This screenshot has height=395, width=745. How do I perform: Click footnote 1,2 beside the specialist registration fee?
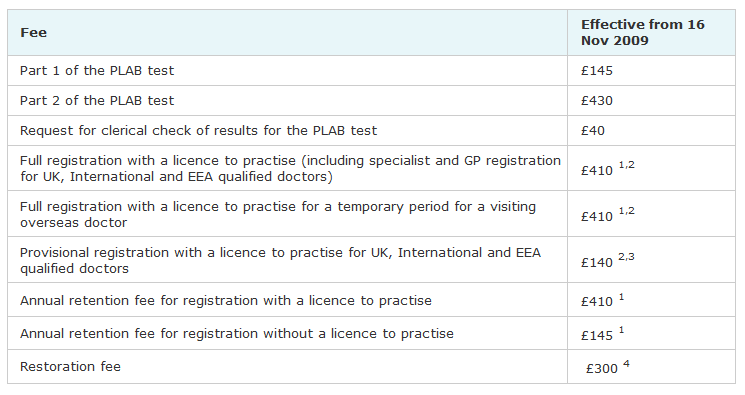point(627,165)
